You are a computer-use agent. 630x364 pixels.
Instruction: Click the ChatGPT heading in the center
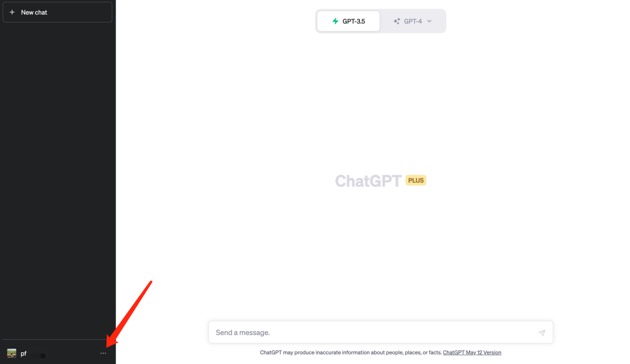pyautogui.click(x=369, y=181)
